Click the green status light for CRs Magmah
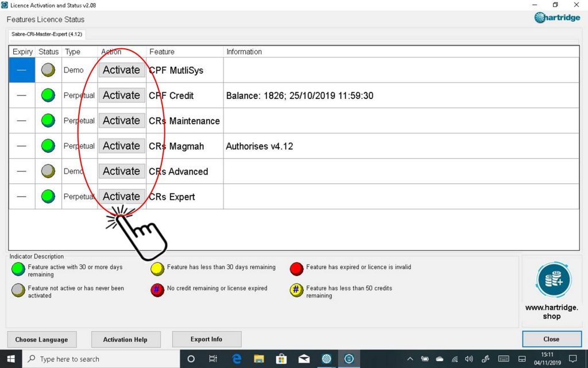Image resolution: width=588 pixels, height=368 pixels. coord(48,145)
